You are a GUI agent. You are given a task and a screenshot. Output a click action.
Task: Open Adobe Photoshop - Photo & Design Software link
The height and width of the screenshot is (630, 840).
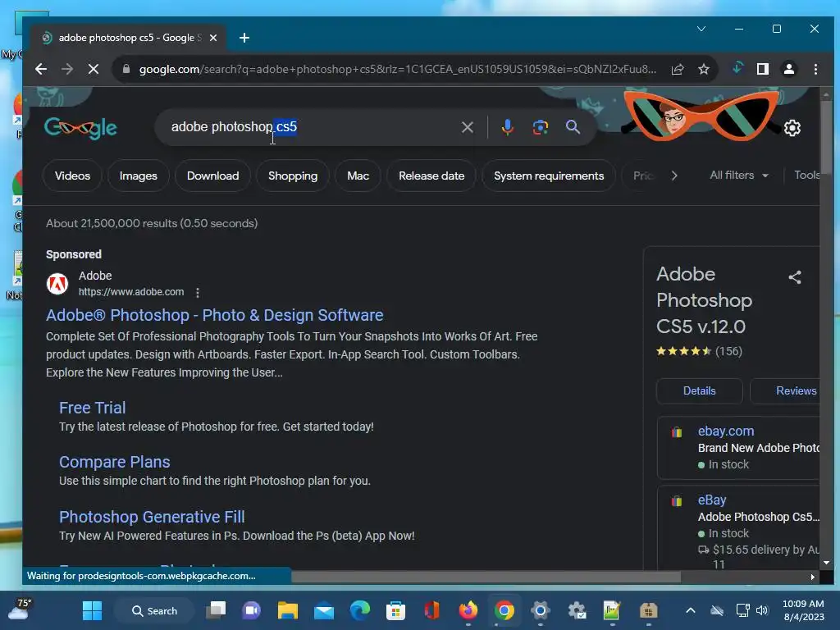(x=214, y=315)
